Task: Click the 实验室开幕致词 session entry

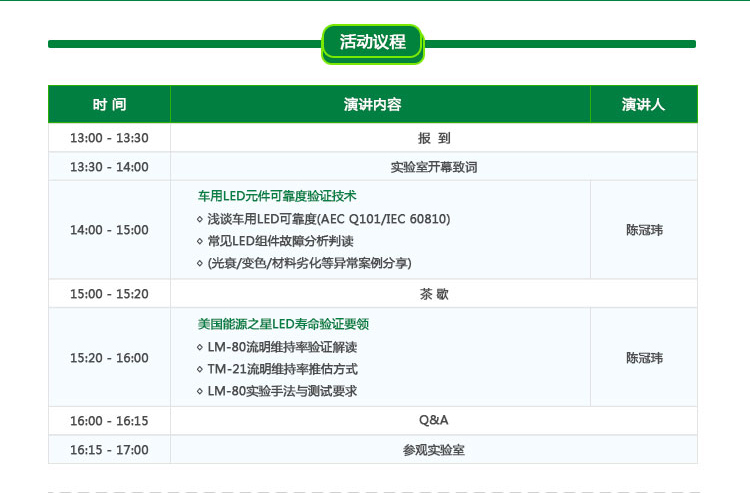Action: (x=433, y=167)
